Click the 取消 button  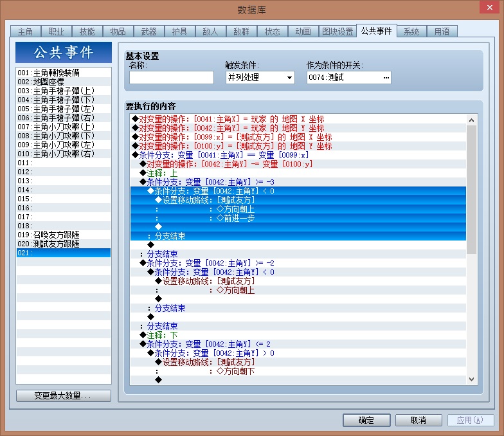419,420
